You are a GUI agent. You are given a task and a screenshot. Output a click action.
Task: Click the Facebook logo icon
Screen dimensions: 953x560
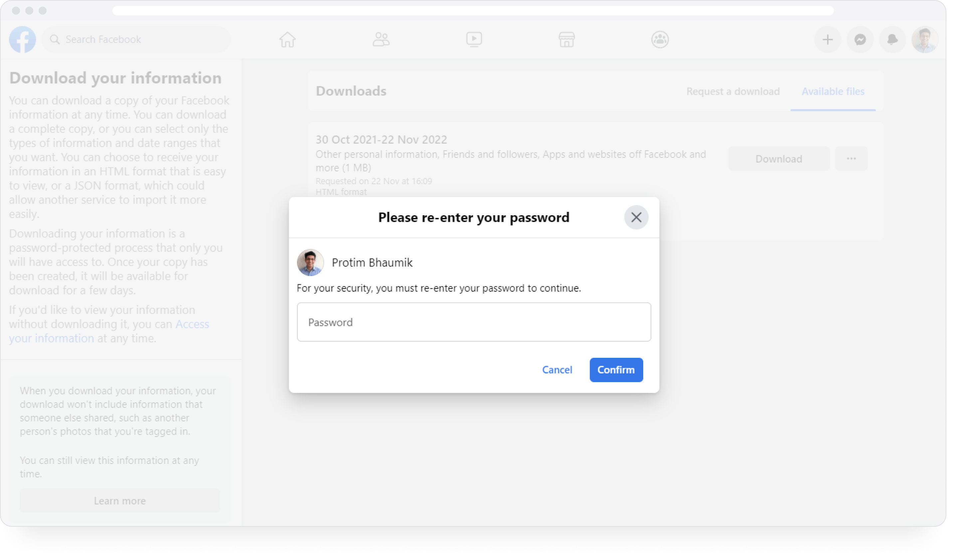(x=22, y=39)
